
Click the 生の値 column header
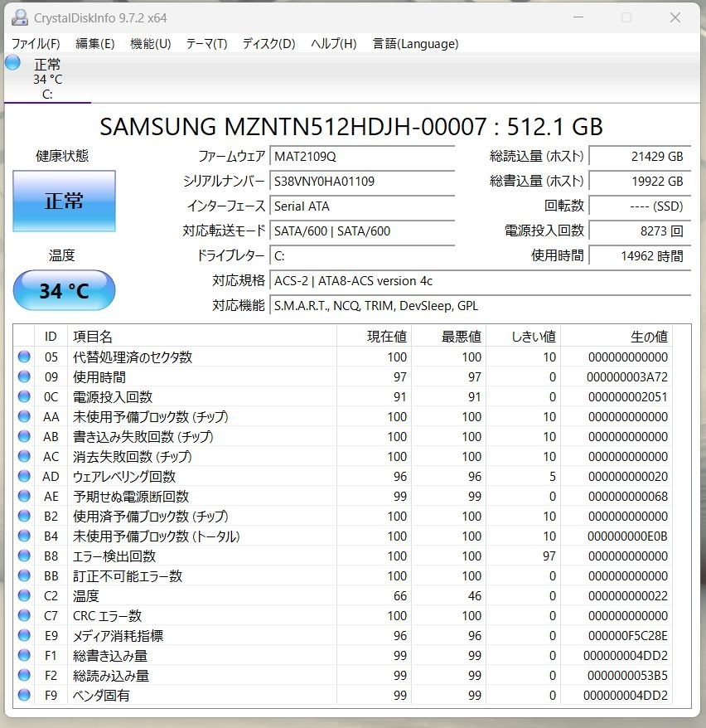(617, 336)
